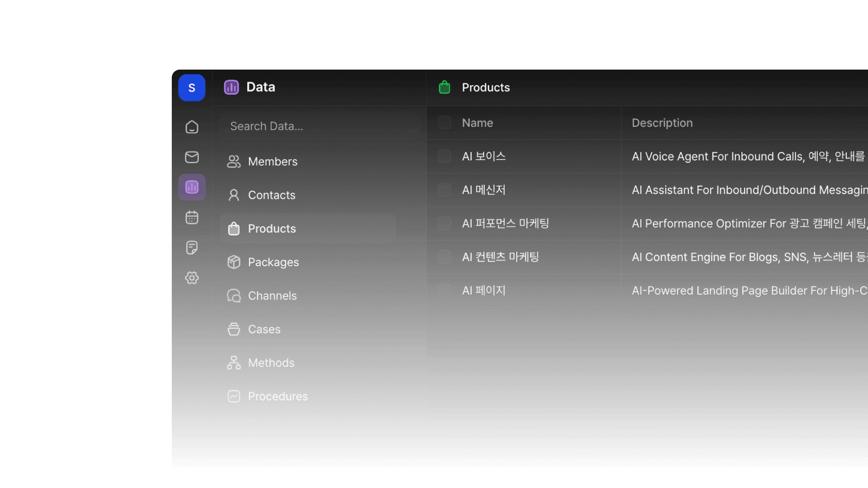This screenshot has width=868, height=488.
Task: Open the notes sticker icon in rail
Action: click(x=192, y=248)
